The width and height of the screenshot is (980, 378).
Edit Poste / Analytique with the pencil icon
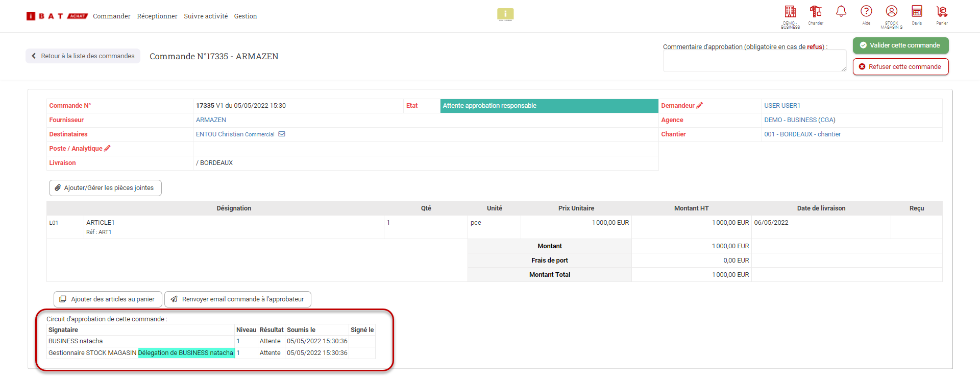[x=107, y=149]
